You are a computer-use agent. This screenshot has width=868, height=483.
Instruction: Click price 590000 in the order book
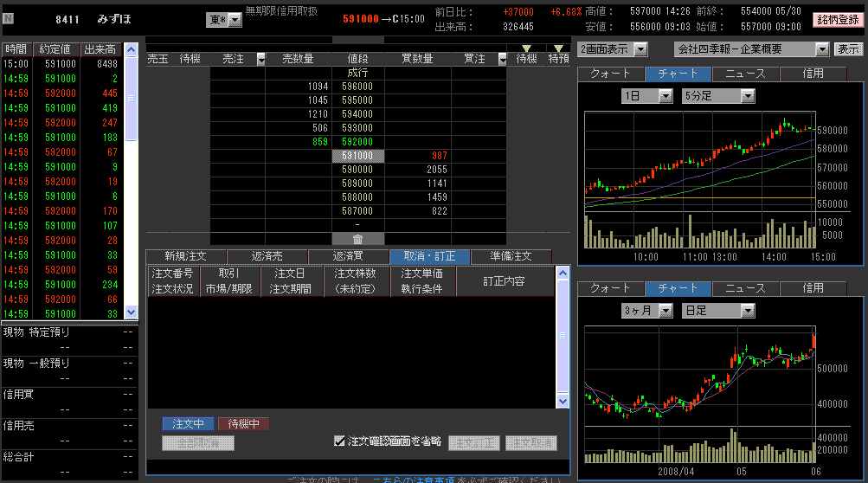(x=357, y=170)
